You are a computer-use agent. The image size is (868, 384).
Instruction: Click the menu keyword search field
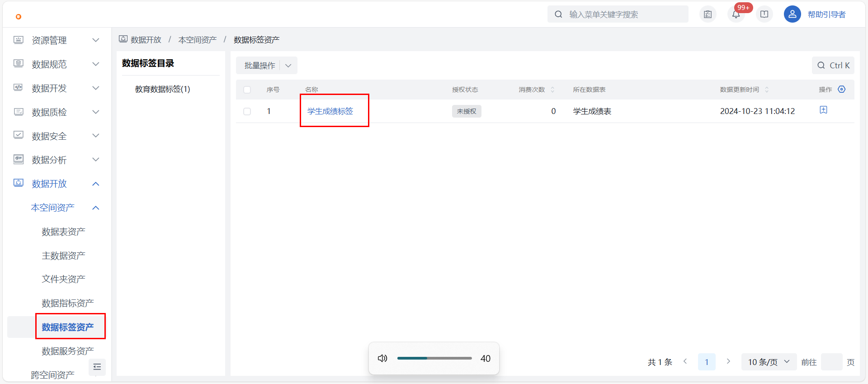click(x=618, y=14)
